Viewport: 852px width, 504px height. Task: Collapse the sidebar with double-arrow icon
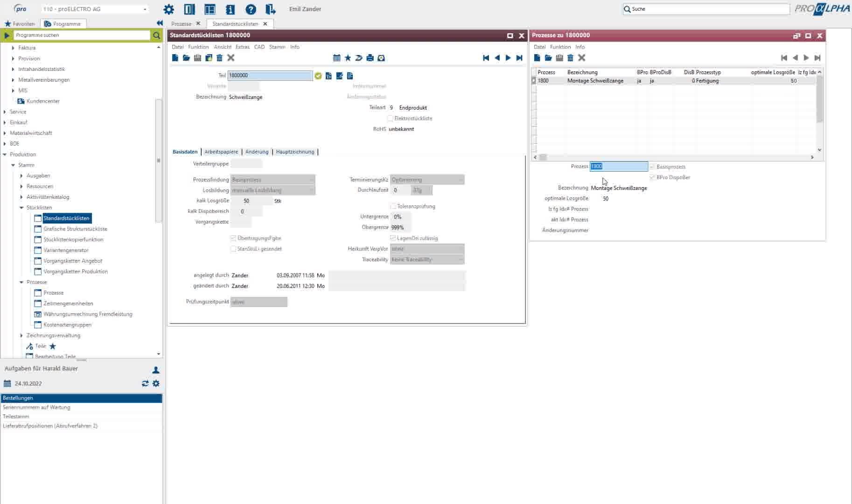point(160,23)
